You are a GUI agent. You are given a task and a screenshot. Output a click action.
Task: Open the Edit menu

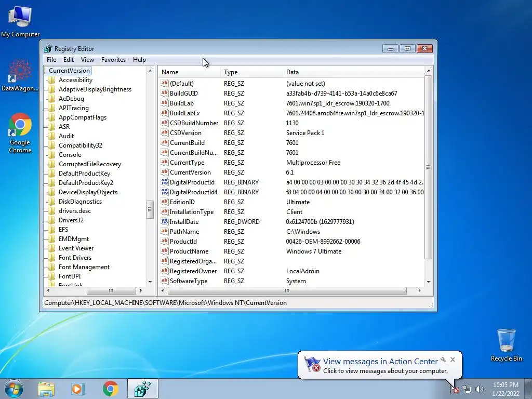coord(69,60)
